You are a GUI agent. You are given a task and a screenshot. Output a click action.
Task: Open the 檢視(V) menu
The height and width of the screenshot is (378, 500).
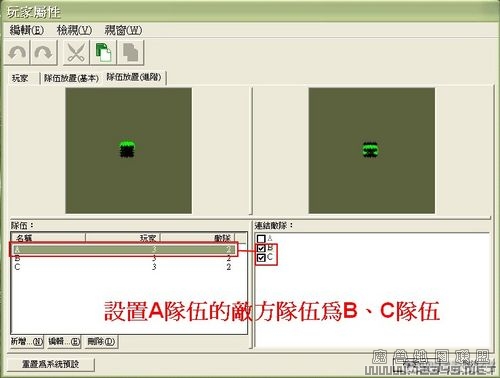pos(74,30)
